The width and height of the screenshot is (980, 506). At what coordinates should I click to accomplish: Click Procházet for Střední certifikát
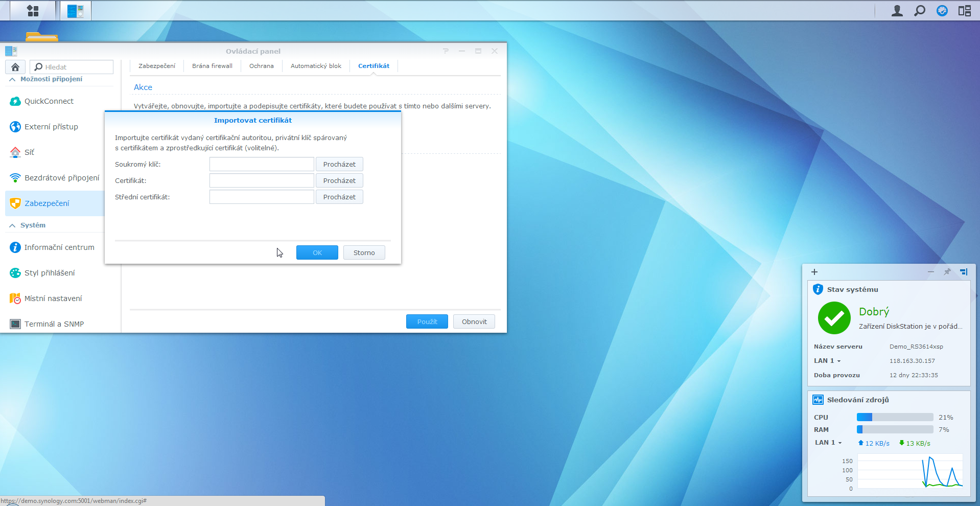click(339, 197)
